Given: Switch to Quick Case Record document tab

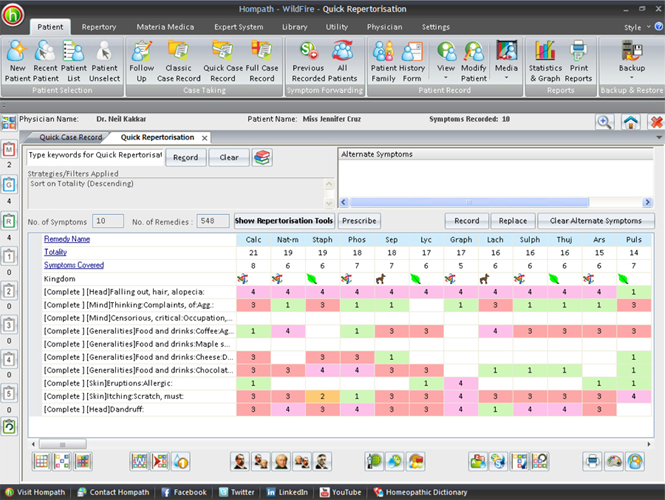Looking at the screenshot, I should (71, 137).
